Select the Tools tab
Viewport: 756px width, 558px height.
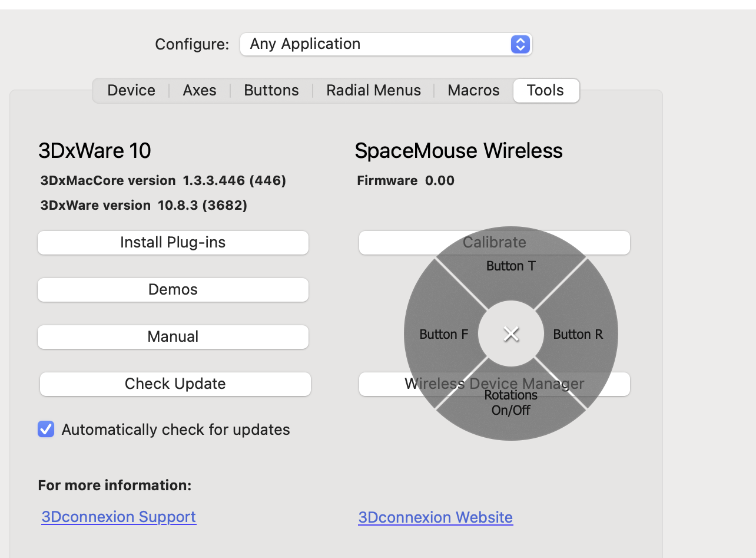546,90
